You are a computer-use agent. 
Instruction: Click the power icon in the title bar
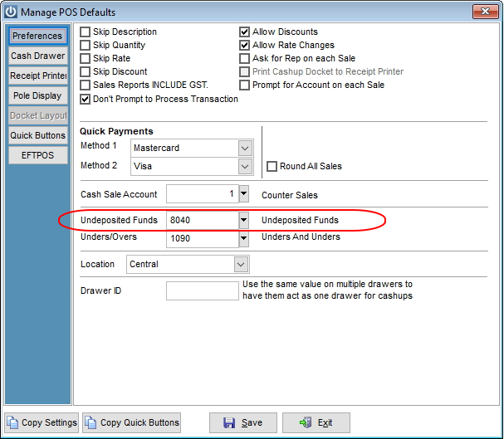tap(11, 12)
